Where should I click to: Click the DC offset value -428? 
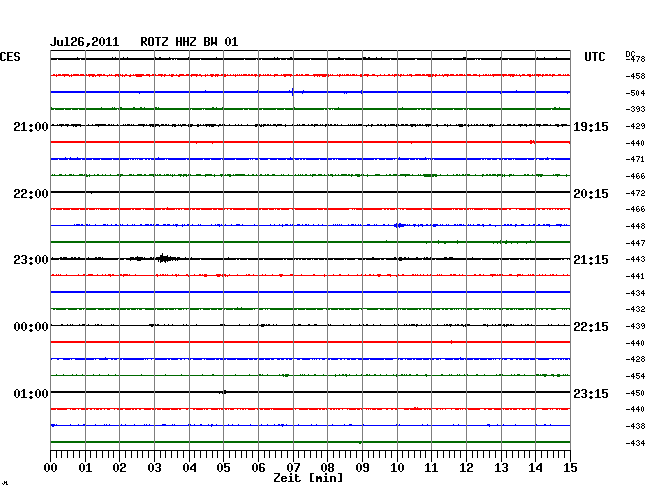[x=635, y=359]
